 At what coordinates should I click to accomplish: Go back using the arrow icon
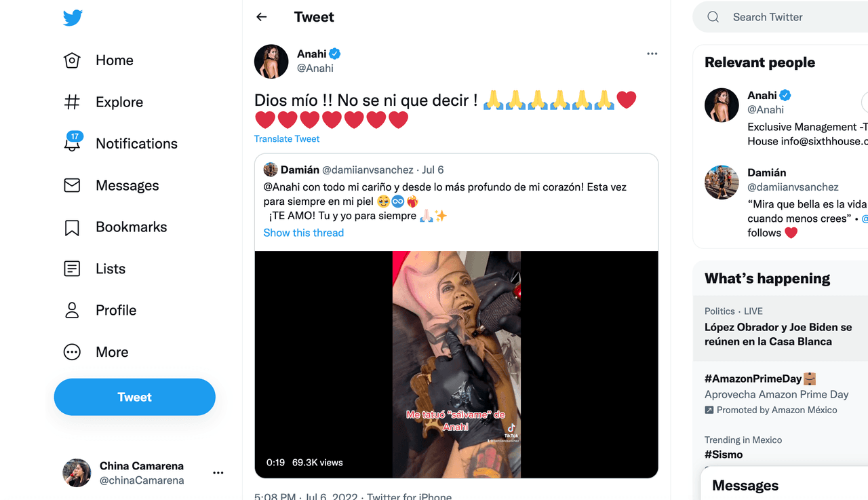pos(262,17)
